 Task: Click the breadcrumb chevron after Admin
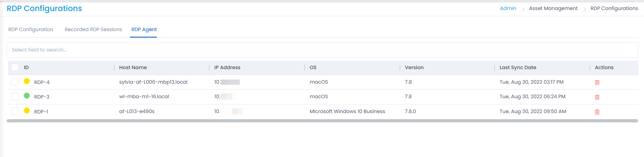click(523, 9)
